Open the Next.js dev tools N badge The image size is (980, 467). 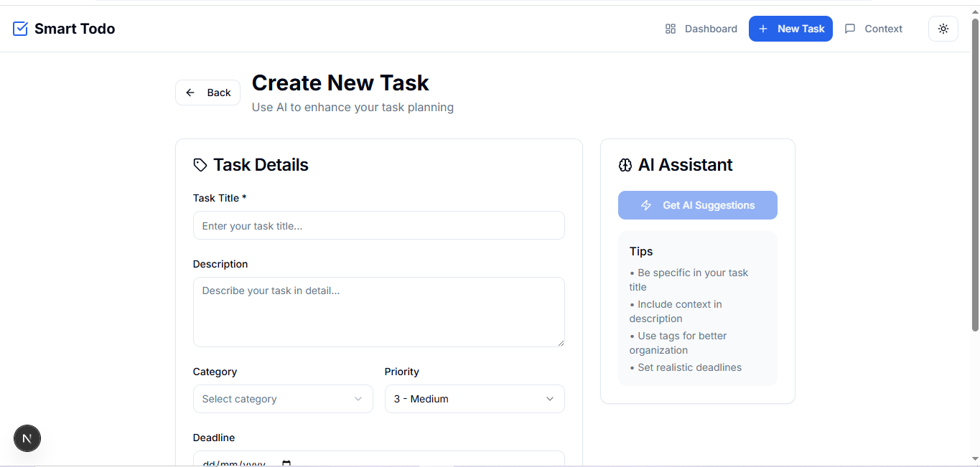[27, 438]
